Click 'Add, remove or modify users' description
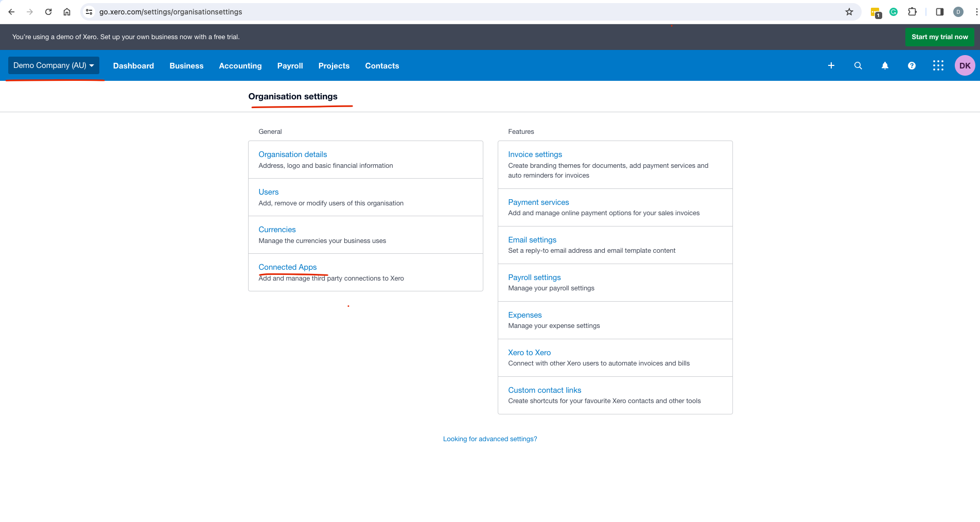Image resolution: width=980 pixels, height=522 pixels. 331,203
